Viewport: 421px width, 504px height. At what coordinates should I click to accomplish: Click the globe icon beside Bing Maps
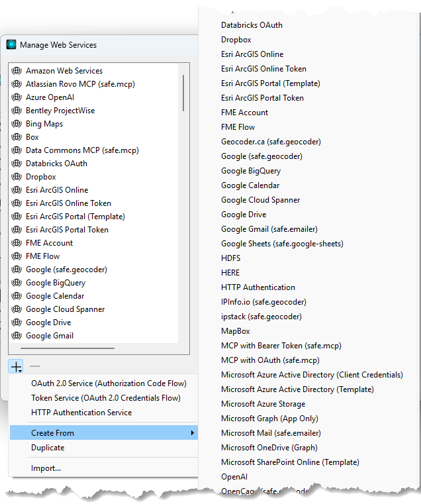[17, 124]
